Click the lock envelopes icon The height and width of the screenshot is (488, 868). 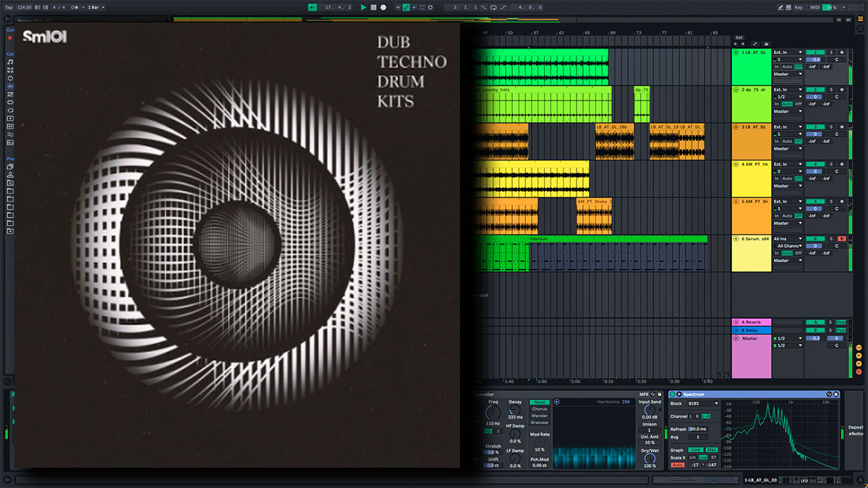coord(766,44)
